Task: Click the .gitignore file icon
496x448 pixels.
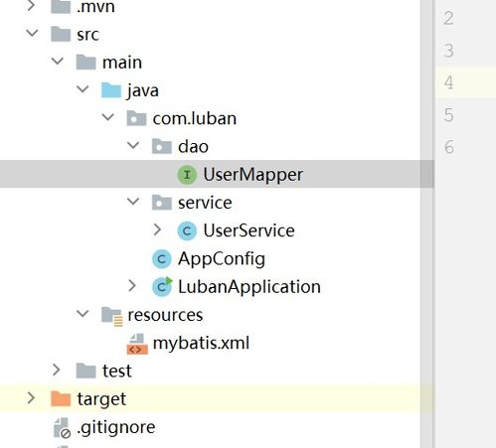Action: [62, 428]
